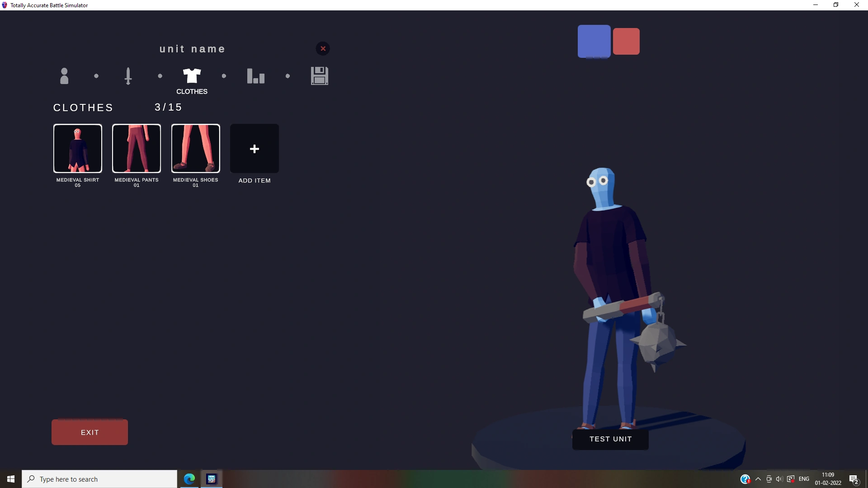The height and width of the screenshot is (488, 868).
Task: Select Medieval Pants 01 thumbnail
Action: (x=137, y=149)
